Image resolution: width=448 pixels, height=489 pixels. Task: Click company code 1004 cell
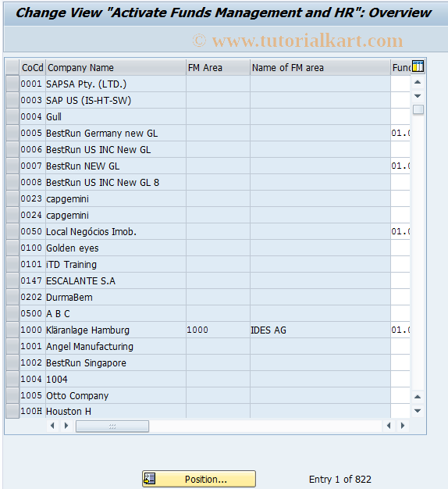[33, 379]
